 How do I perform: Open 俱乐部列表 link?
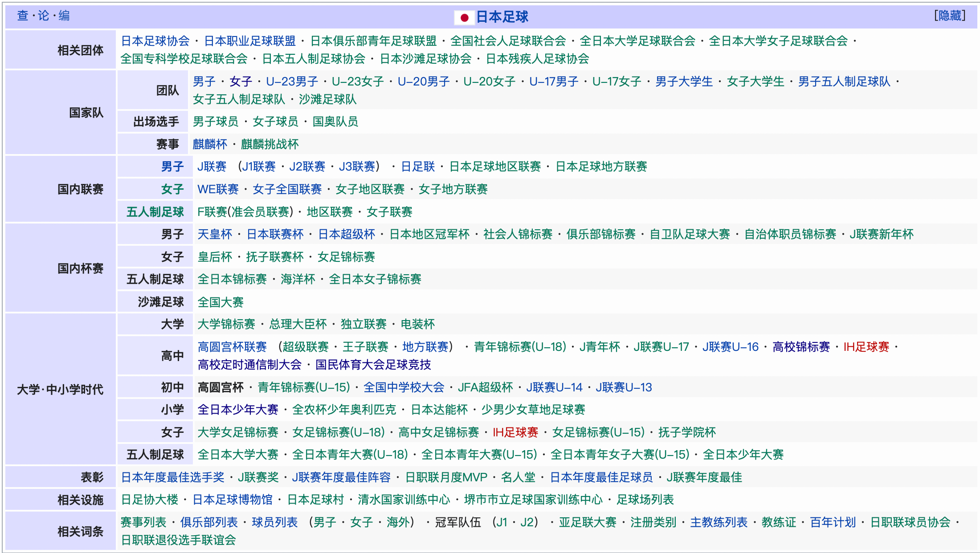[x=209, y=522]
